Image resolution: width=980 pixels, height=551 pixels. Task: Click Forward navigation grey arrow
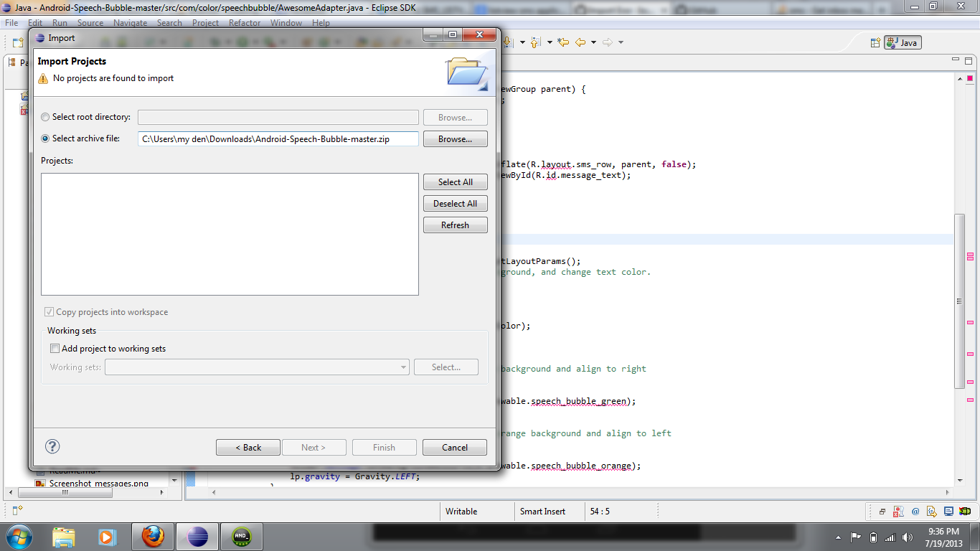coord(608,42)
